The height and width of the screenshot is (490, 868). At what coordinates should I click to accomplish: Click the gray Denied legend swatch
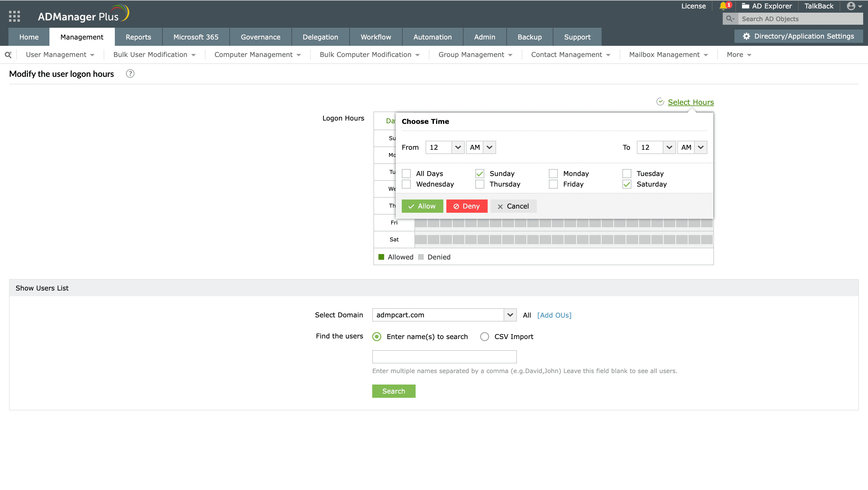421,257
